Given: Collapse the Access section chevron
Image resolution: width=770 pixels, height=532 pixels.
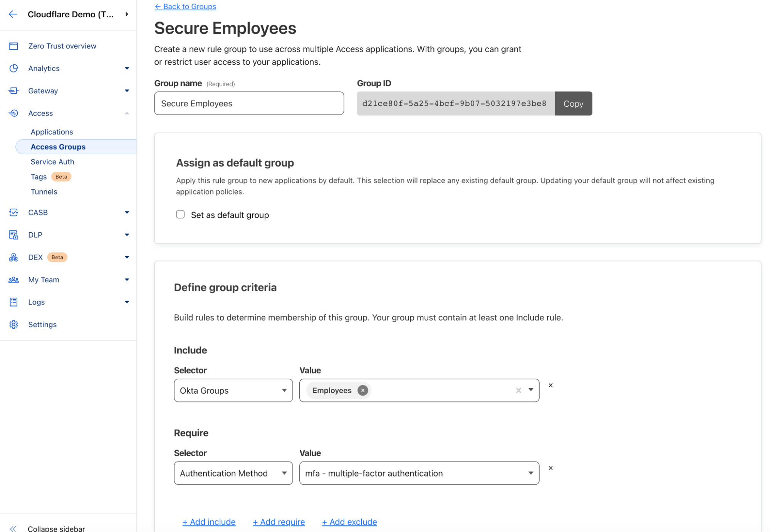Looking at the screenshot, I should pyautogui.click(x=127, y=113).
